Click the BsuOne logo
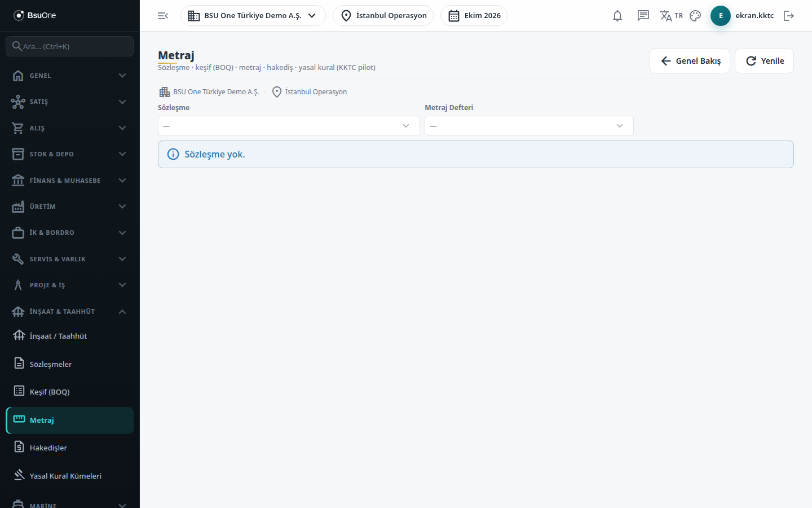This screenshot has height=508, width=812. (x=35, y=15)
